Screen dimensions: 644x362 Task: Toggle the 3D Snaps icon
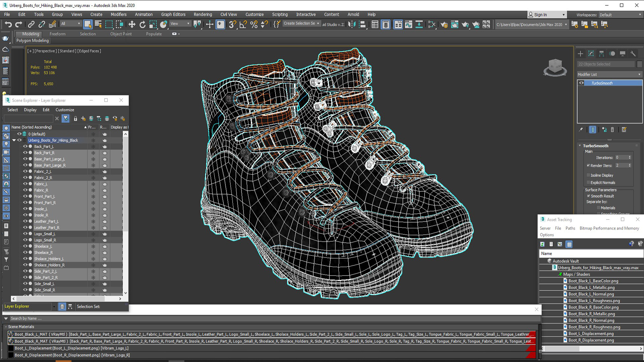(x=232, y=24)
